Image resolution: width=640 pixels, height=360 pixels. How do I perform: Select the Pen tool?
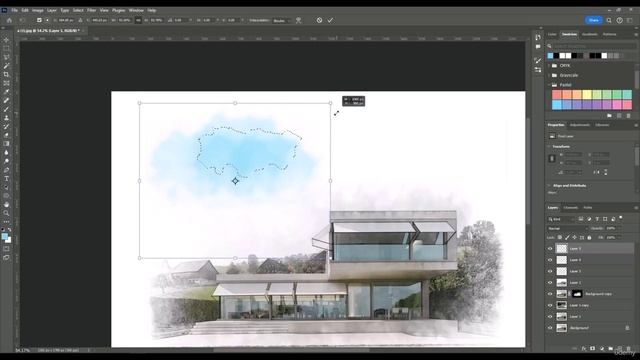coord(6,170)
